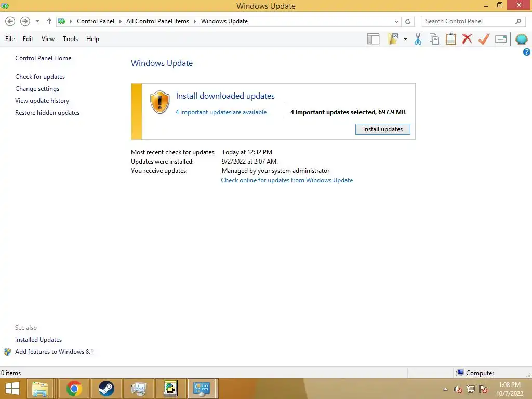The image size is (532, 399).
Task: Click the muted volume tray icon
Action: pos(458,389)
